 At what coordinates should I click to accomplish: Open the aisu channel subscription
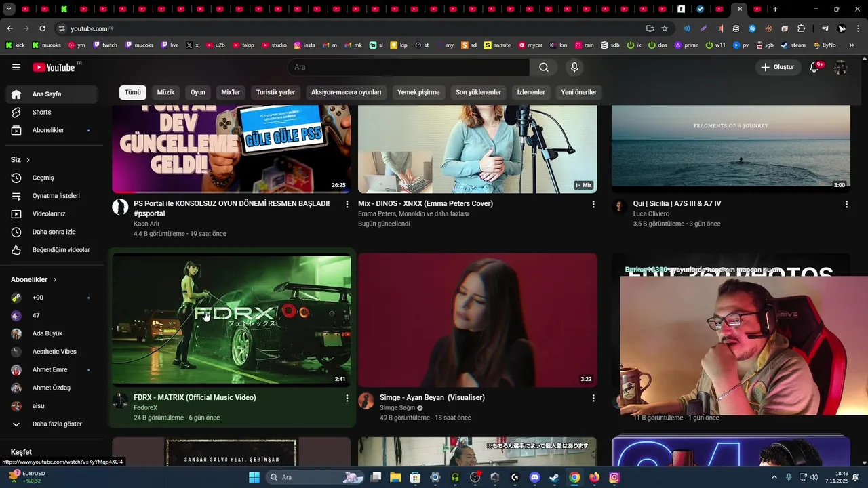point(52,406)
